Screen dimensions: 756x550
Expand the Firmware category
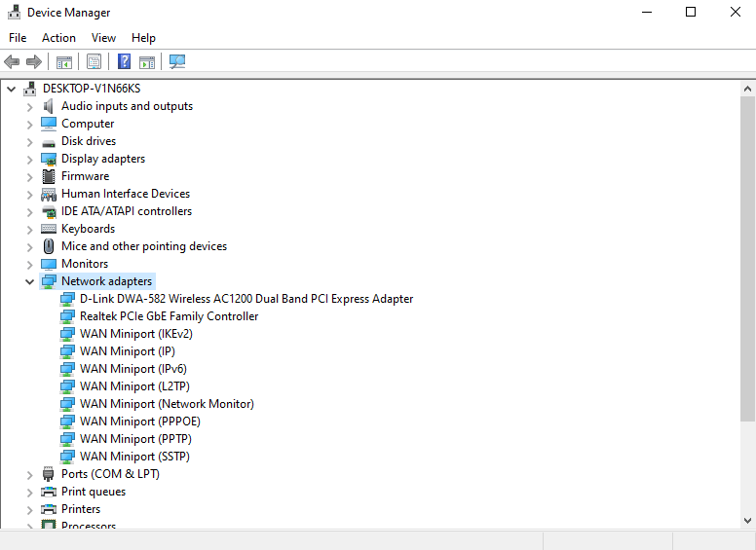pyautogui.click(x=30, y=177)
